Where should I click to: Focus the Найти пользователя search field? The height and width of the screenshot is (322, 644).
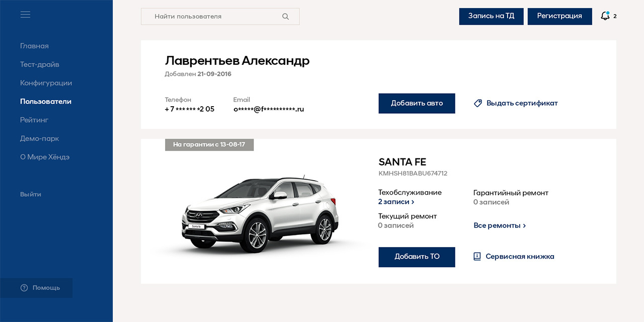[x=220, y=17]
